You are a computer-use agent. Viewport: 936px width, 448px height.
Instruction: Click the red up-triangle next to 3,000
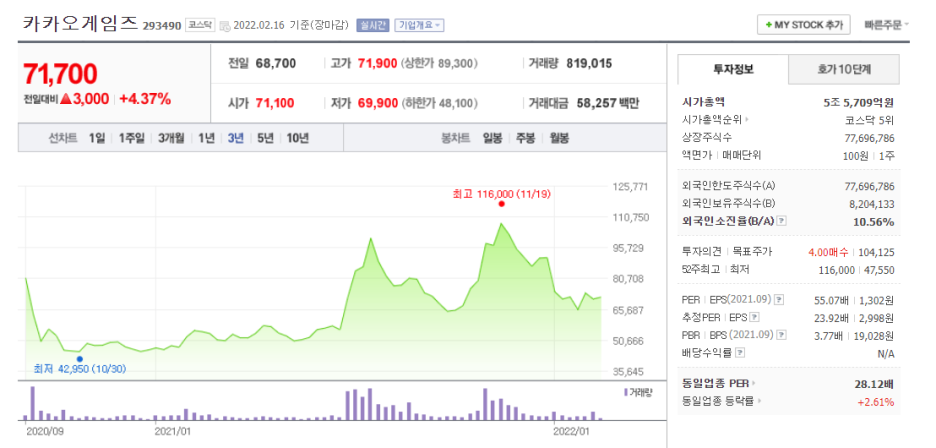click(66, 99)
